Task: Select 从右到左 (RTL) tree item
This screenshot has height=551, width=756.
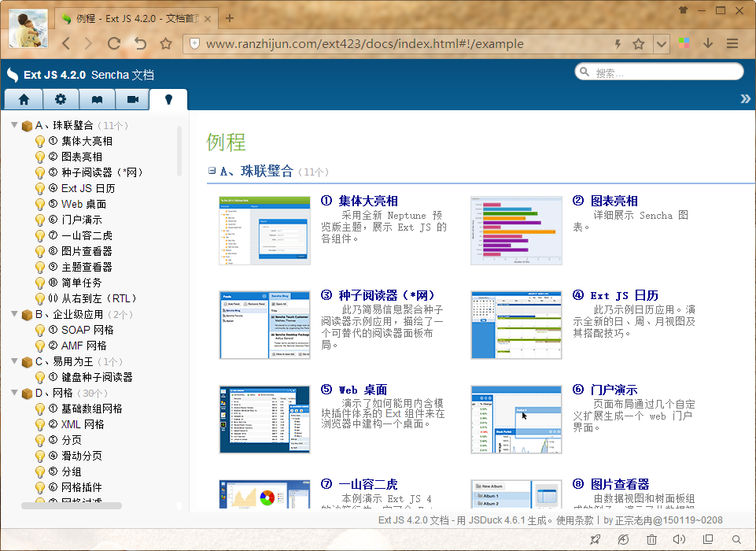Action: 92,298
